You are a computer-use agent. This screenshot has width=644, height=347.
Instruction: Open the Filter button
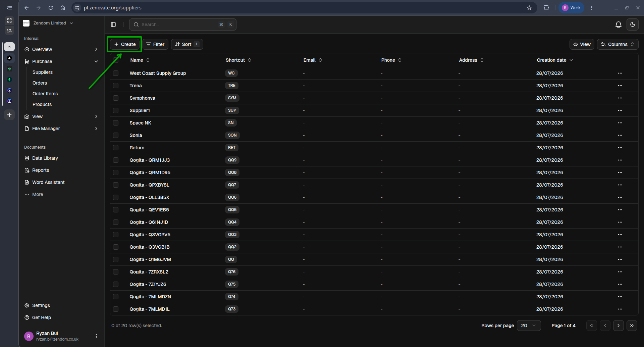[155, 44]
